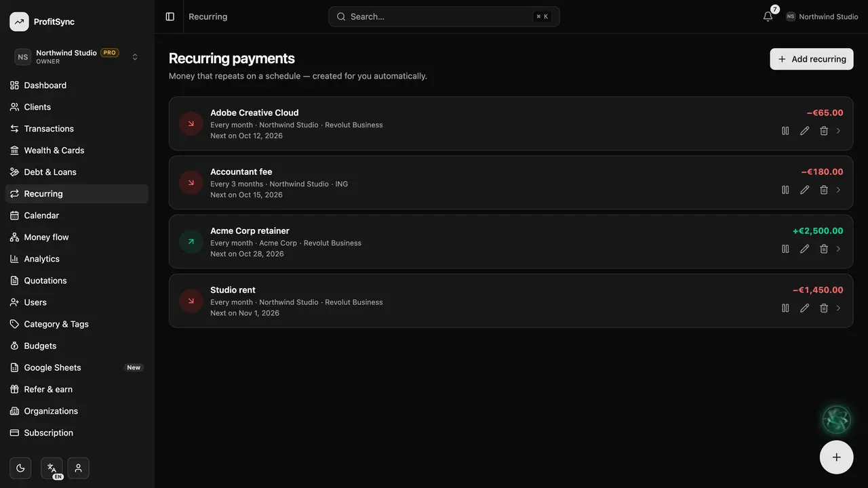Open Calendar in the sidebar

click(77, 216)
